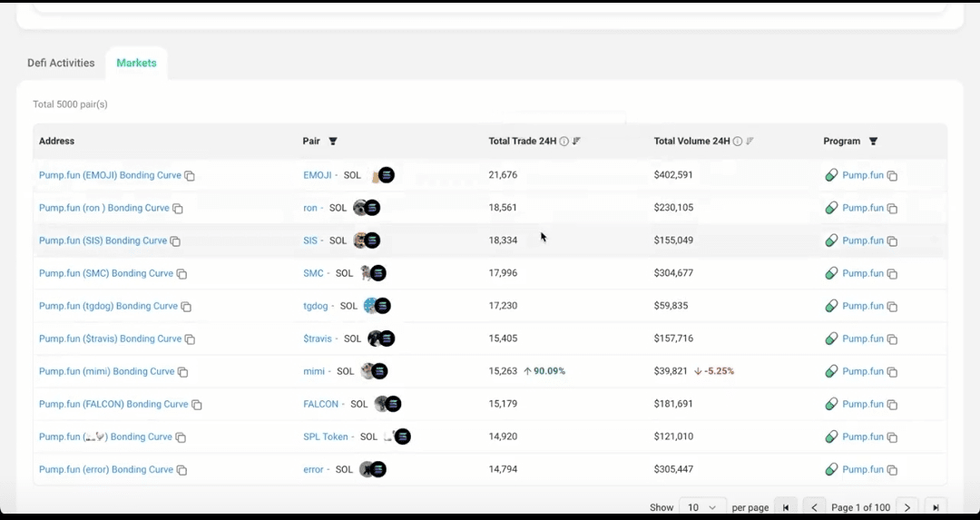980x520 pixels.
Task: Copy Pump.fun program address in FALCON row
Action: click(892, 405)
